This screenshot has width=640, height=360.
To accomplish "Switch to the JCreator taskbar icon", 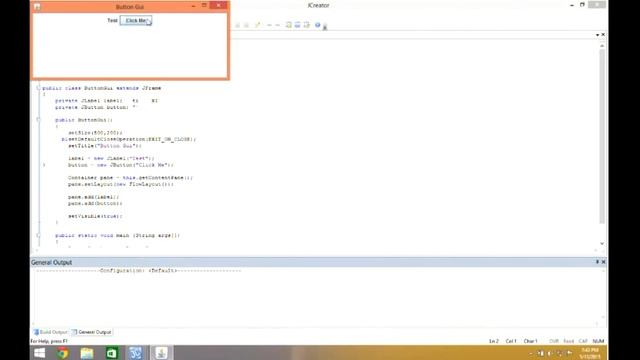I will tap(136, 353).
